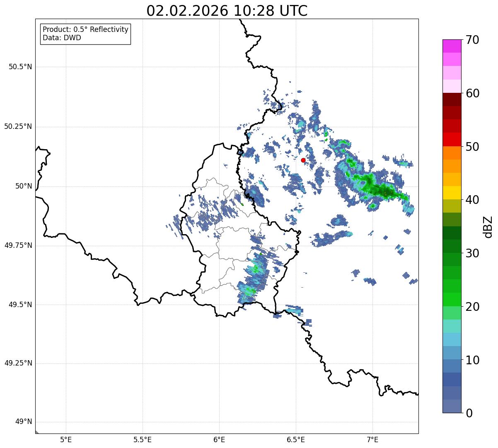Image resolution: width=498 pixels, height=448 pixels.
Task: Click the magenta colorbar segment just below 70
Action: (452, 46)
